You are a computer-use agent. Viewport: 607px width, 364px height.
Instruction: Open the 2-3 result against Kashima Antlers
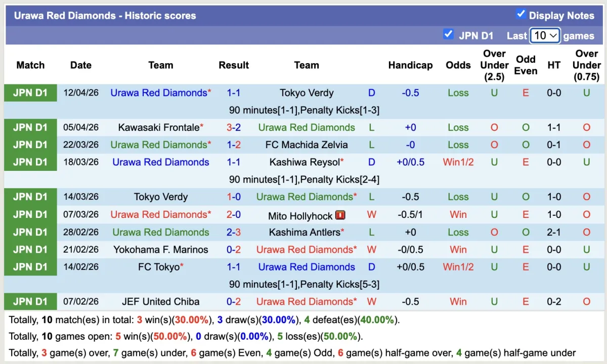234,232
